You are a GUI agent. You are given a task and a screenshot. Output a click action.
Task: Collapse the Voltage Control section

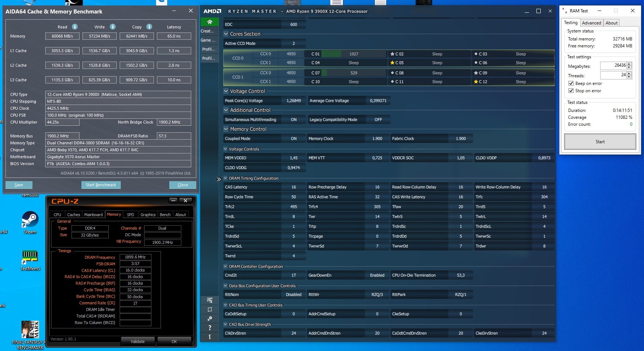tap(226, 91)
